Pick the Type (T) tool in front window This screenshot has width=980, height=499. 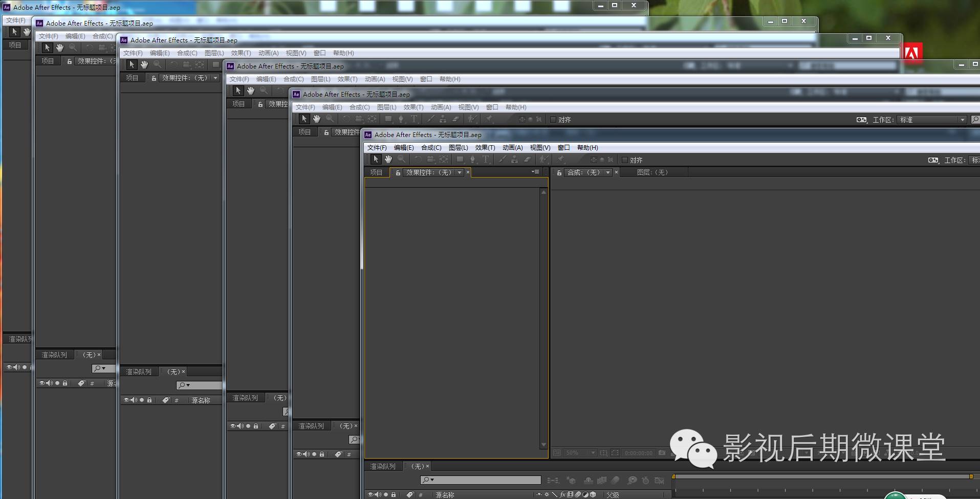pyautogui.click(x=486, y=160)
